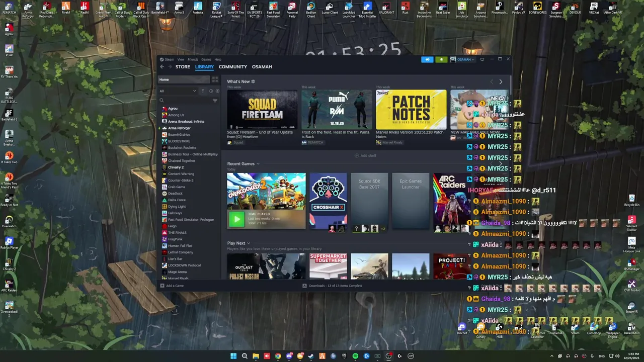Expand the Play Next dropdown chevron
The height and width of the screenshot is (362, 644).
(249, 243)
